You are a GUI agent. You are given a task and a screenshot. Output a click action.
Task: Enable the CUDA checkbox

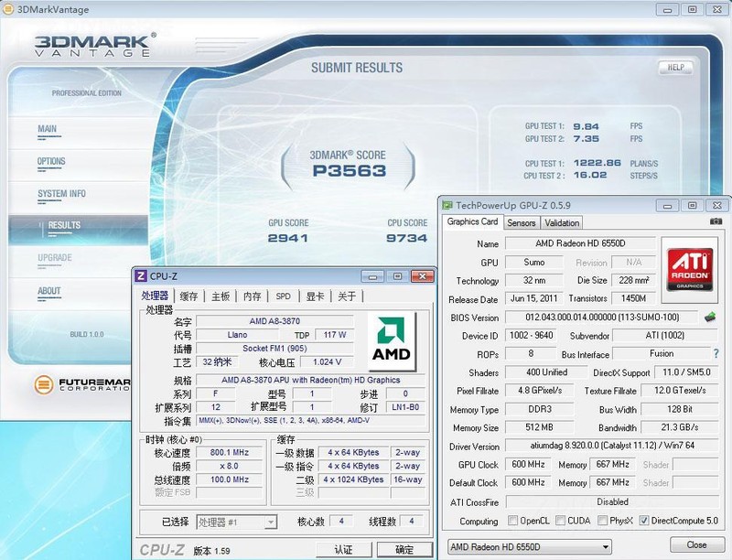click(561, 521)
